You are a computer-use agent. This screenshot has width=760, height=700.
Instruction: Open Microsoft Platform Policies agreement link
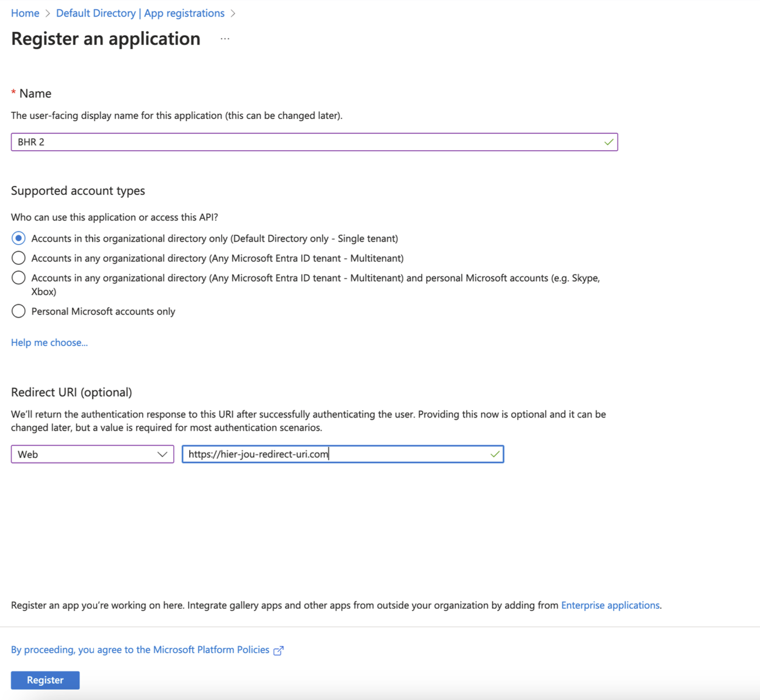coord(140,650)
